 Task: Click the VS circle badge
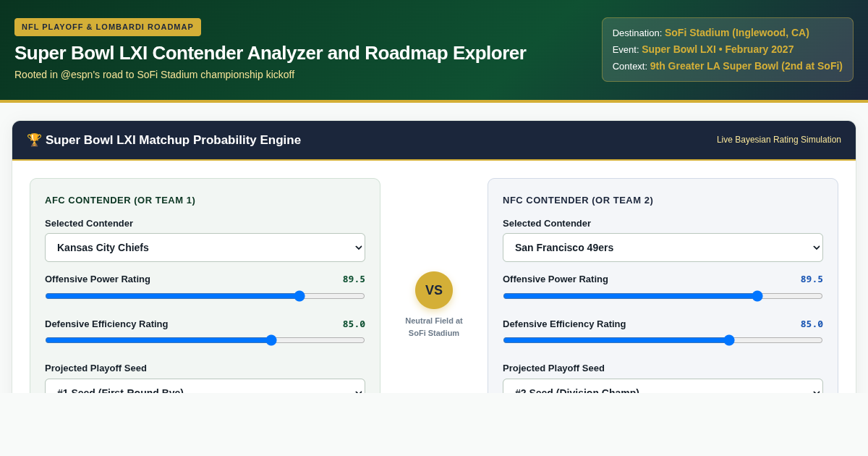point(434,290)
